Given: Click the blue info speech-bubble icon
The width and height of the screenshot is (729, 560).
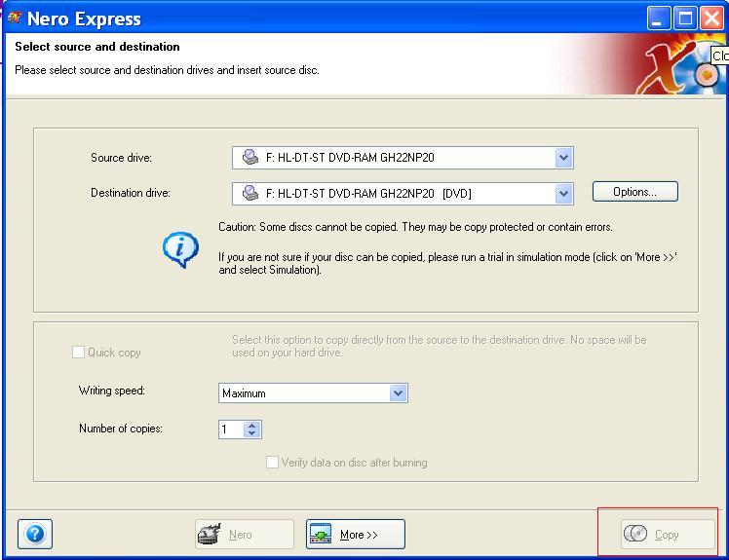Looking at the screenshot, I should coord(181,249).
